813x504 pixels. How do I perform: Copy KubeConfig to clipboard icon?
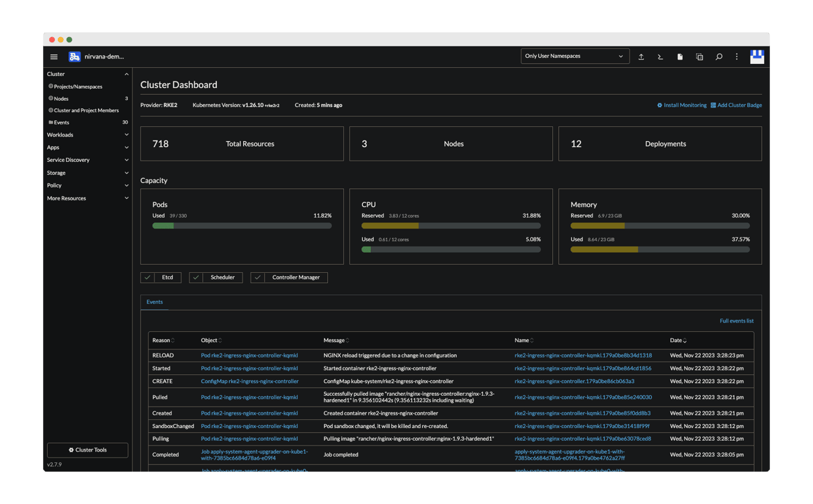(699, 57)
